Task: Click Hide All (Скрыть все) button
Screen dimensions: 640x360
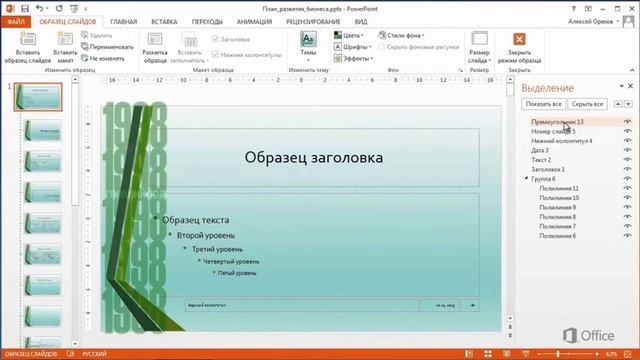Action: (x=587, y=104)
